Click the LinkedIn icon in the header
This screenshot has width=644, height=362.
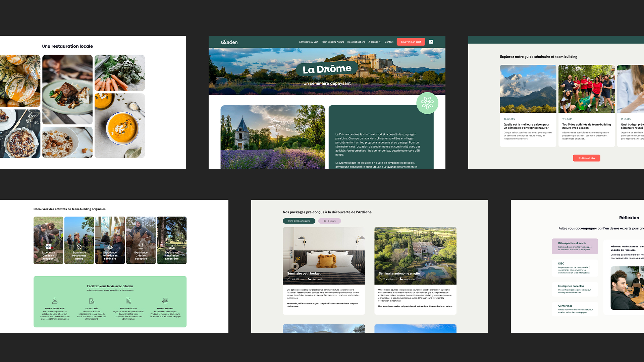431,42
